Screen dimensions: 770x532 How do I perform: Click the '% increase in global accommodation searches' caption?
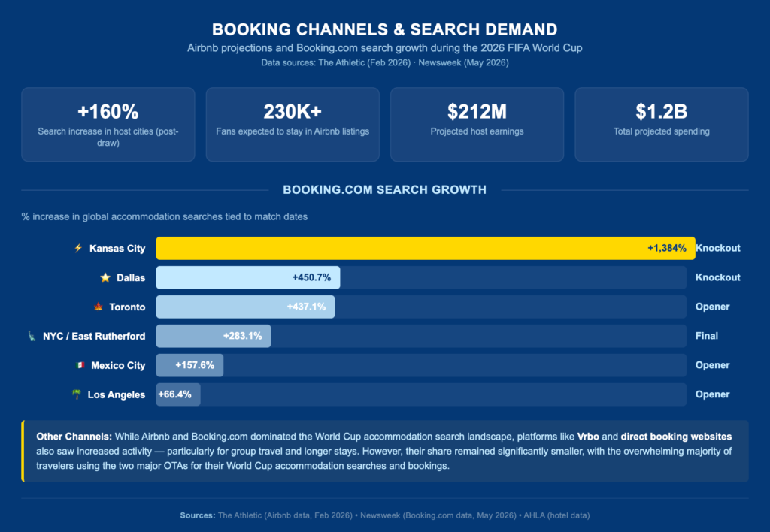[165, 217]
